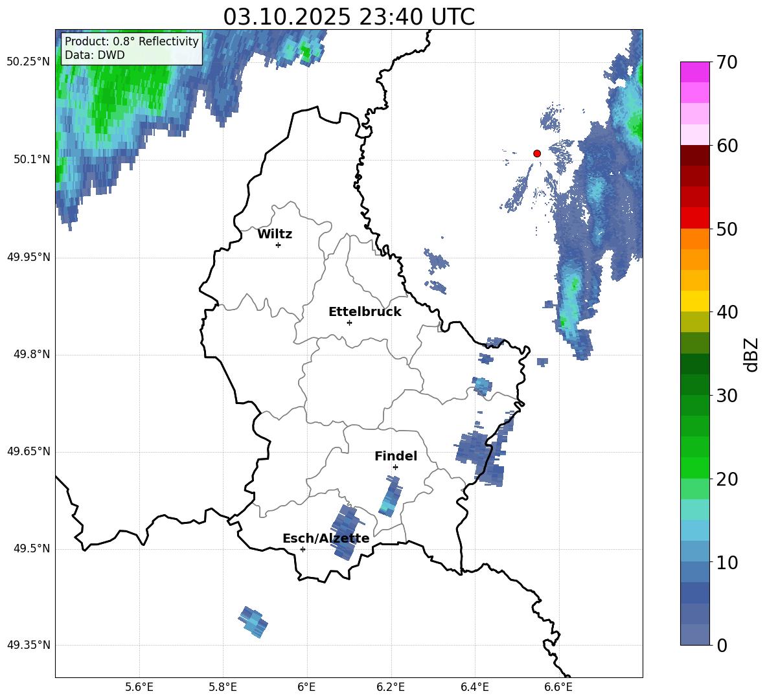Screen dimensions: 767x700
Task: Click 'Product: 0.8° Reflectivity' text
Action: click(x=132, y=41)
